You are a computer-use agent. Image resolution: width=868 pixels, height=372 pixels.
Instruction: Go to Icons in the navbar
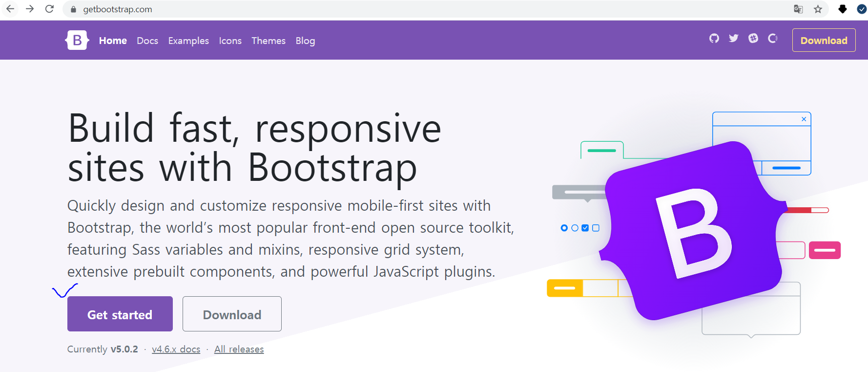[230, 41]
